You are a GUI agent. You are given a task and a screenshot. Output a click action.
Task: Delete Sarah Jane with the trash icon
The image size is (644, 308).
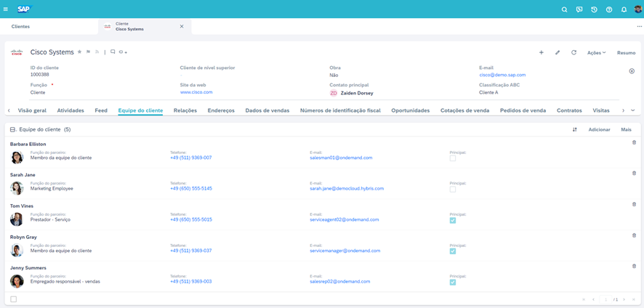pyautogui.click(x=634, y=174)
